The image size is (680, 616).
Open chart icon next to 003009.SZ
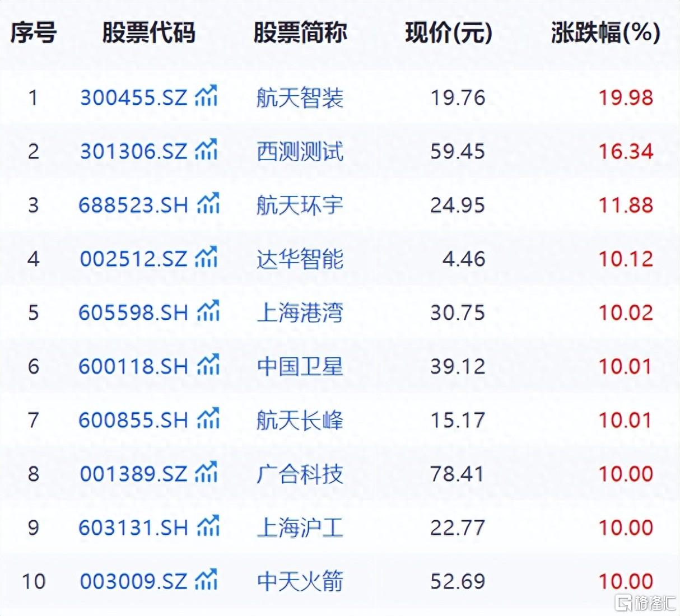pyautogui.click(x=206, y=581)
